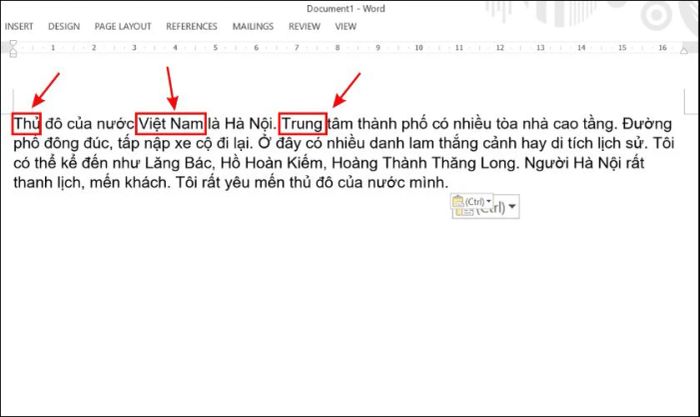Click the "Document1 - Word" window title

[346, 8]
